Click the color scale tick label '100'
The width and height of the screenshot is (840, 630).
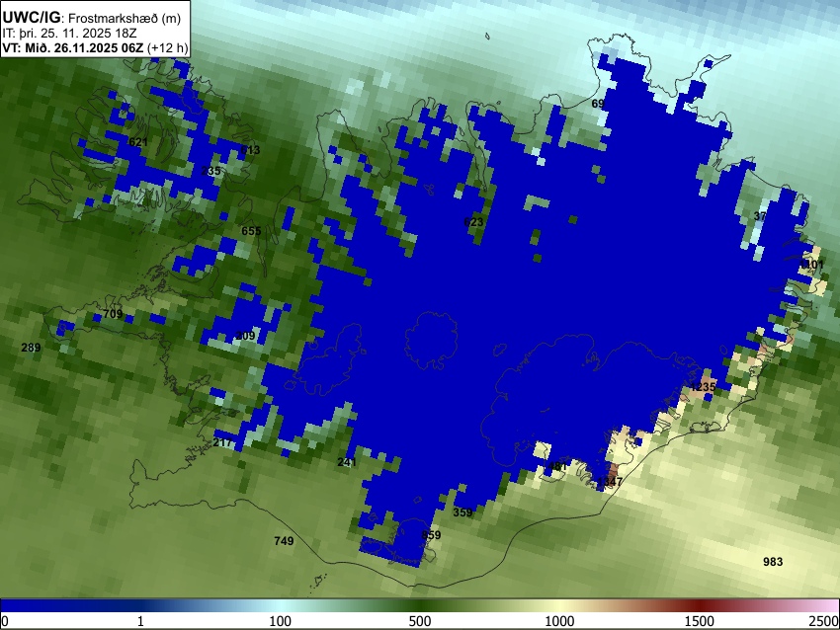tap(281, 621)
